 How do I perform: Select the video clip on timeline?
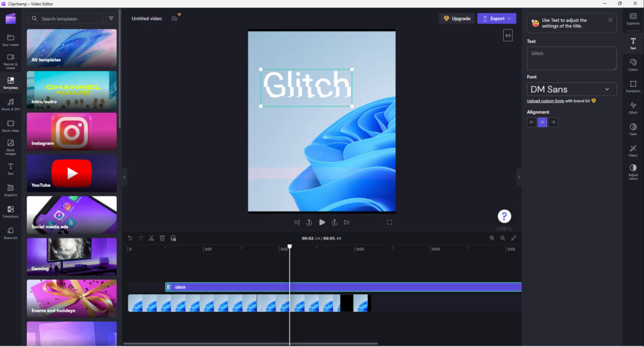(249, 303)
